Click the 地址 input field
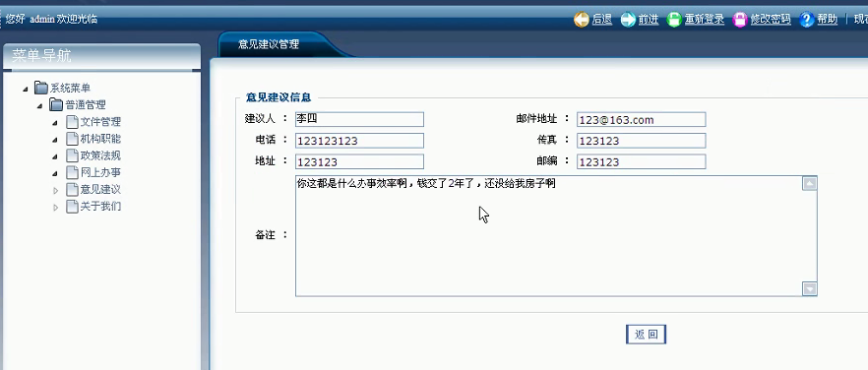The image size is (868, 370). coord(359,161)
